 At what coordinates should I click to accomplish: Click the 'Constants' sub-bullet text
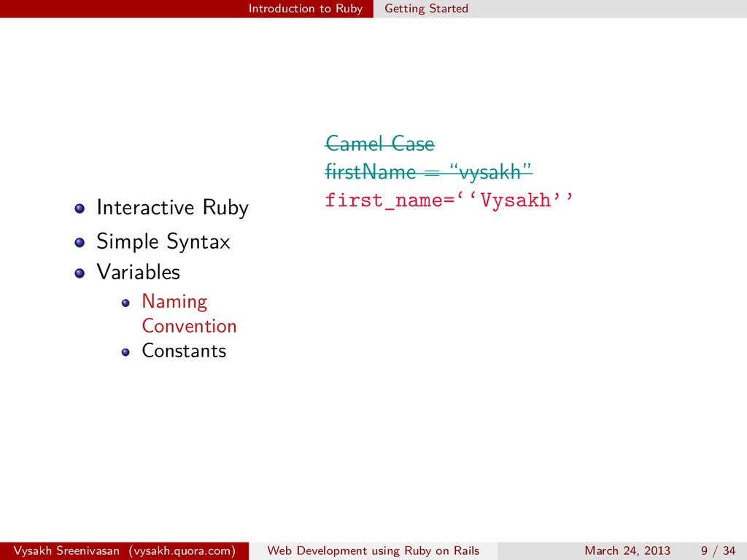coord(184,351)
